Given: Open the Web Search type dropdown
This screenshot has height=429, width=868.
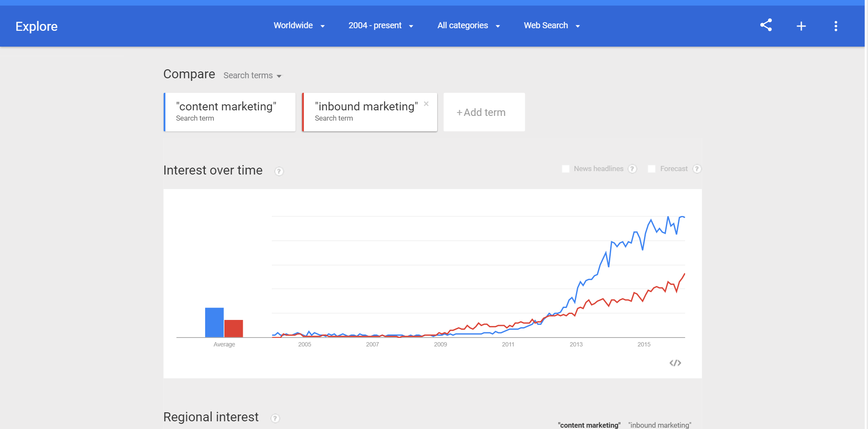Looking at the screenshot, I should click(552, 26).
